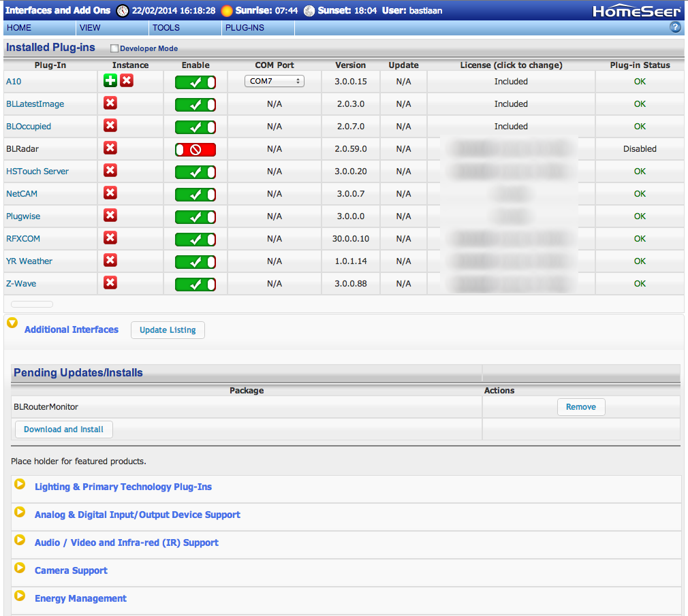Delete the Z-Wave instance
This screenshot has width=688, height=616.
pyautogui.click(x=110, y=282)
